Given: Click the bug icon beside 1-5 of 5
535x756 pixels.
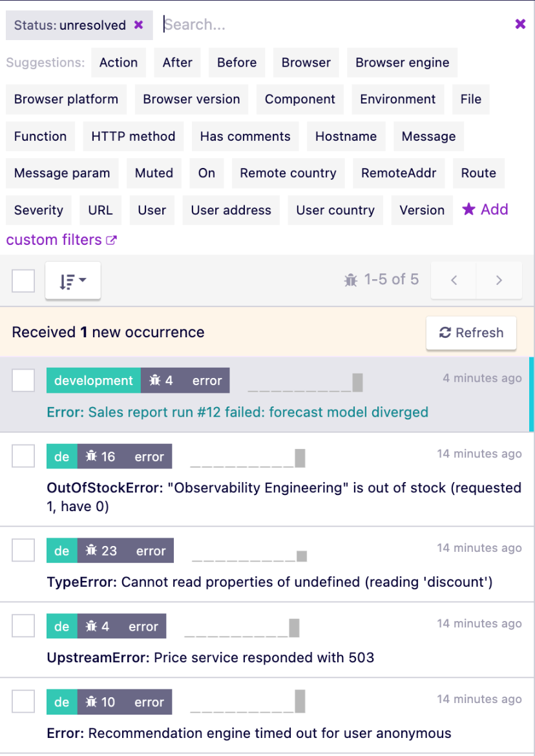Looking at the screenshot, I should coord(351,280).
